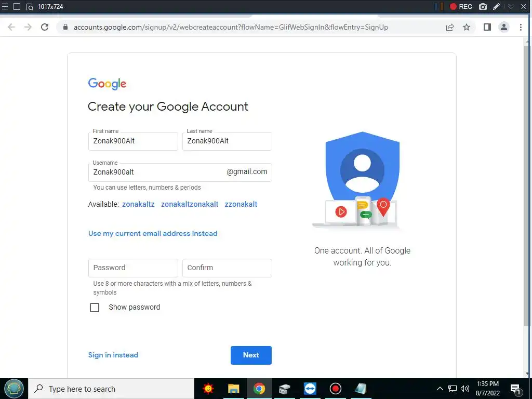Image resolution: width=532 pixels, height=399 pixels.
Task: Click the padlock site info icon
Action: [65, 27]
